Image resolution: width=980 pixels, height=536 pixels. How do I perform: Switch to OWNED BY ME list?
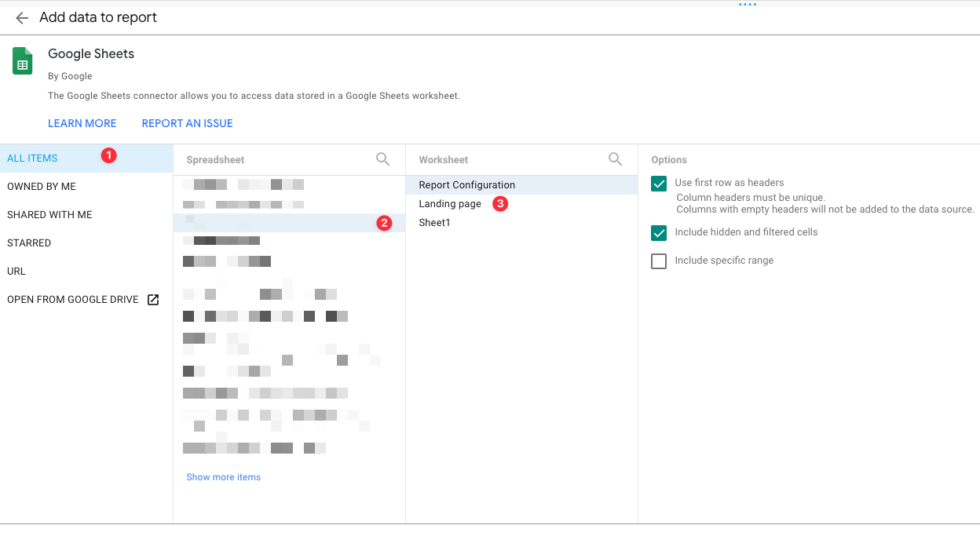pos(86,187)
